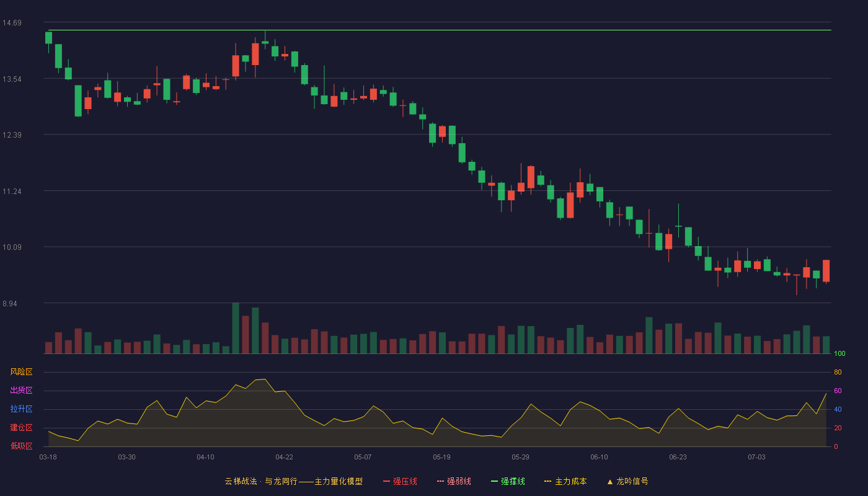The image size is (868, 496).
Task: Select the 建仓区 zone label
Action: pyautogui.click(x=21, y=428)
